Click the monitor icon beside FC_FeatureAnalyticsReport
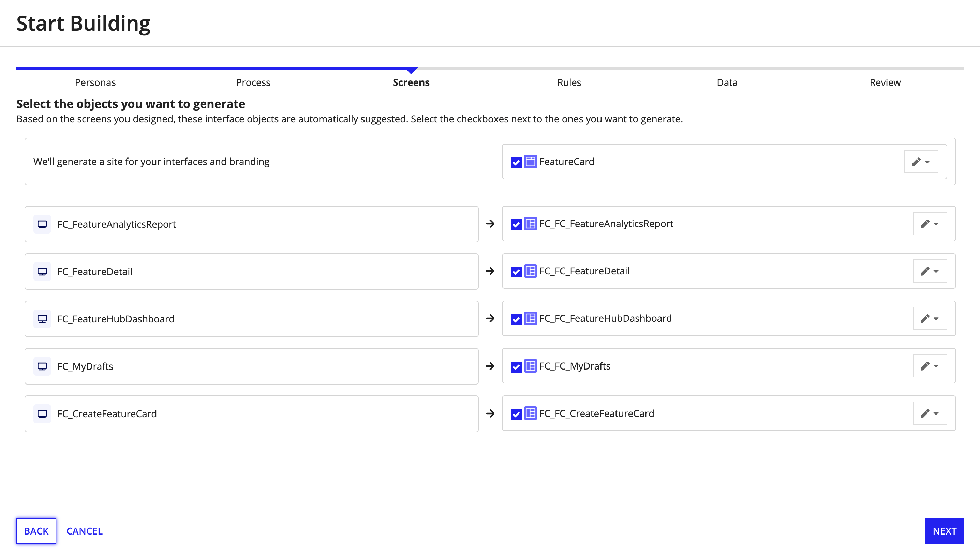Image resolution: width=980 pixels, height=557 pixels. tap(42, 224)
